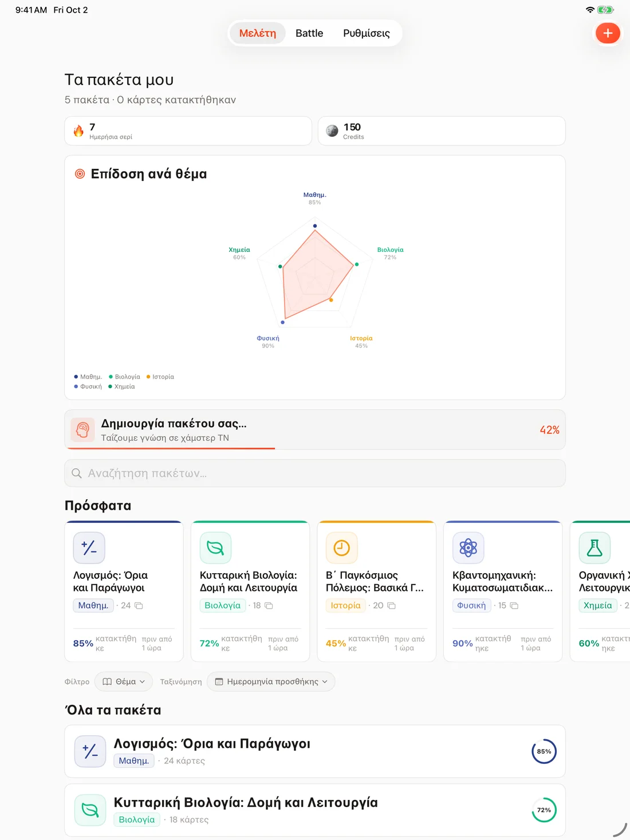
Task: Switch to the Ρυθμίσεις tab
Action: click(367, 33)
